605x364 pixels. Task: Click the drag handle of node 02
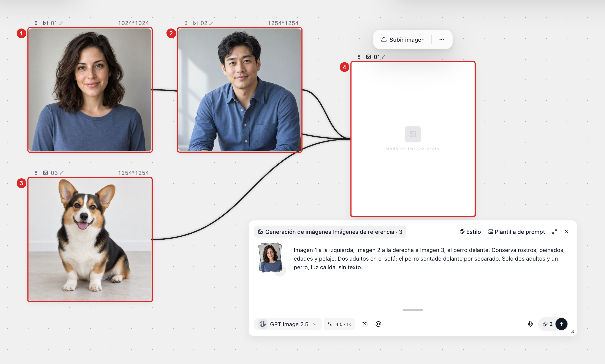[x=186, y=23]
